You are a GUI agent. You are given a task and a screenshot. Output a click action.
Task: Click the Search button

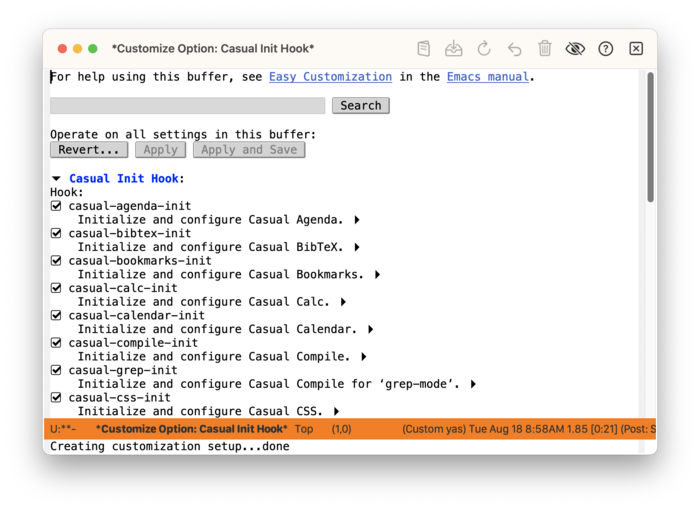(x=361, y=106)
